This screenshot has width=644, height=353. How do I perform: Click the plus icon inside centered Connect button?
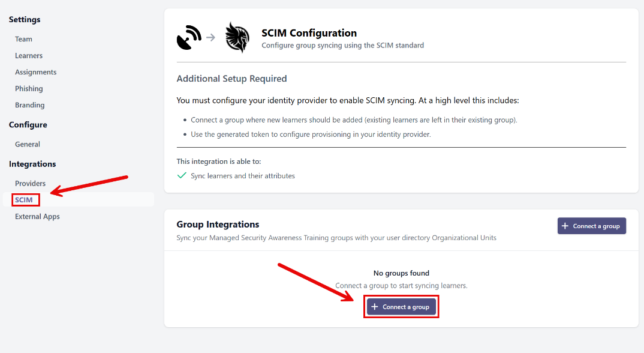point(375,306)
